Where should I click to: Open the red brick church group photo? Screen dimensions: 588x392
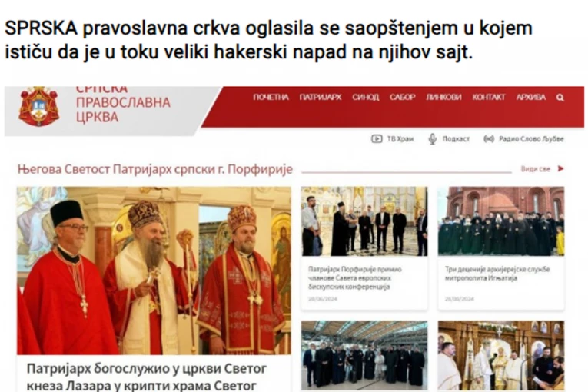point(501,221)
